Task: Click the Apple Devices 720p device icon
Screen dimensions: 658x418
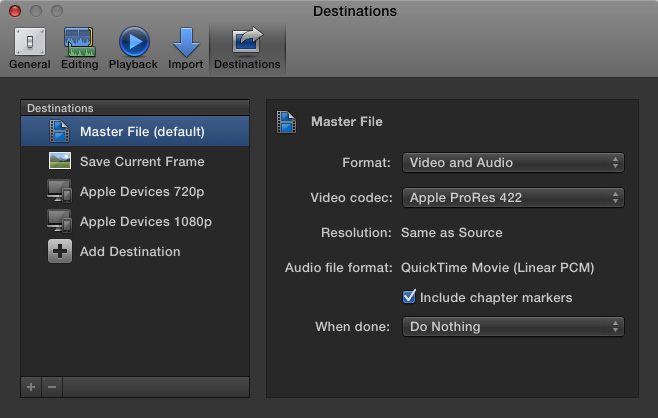Action: (x=59, y=191)
